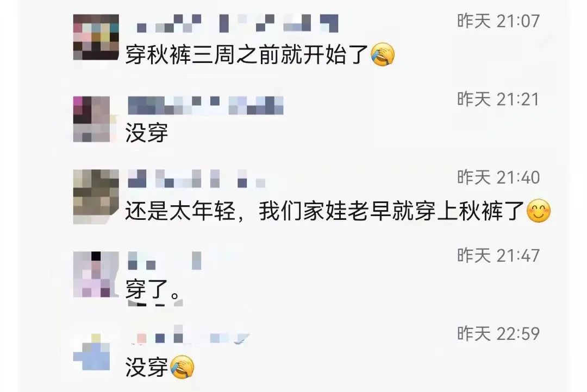Select the comment 穿秋裤三周之前就开始了
The height and width of the screenshot is (392, 587).
coord(247,55)
